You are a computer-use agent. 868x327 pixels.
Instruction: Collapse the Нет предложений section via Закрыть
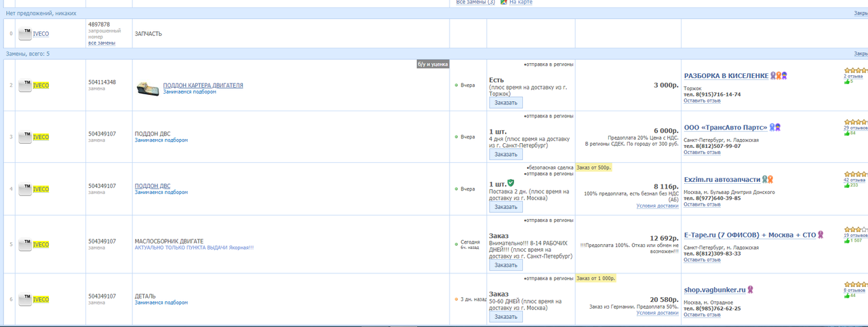(x=861, y=13)
